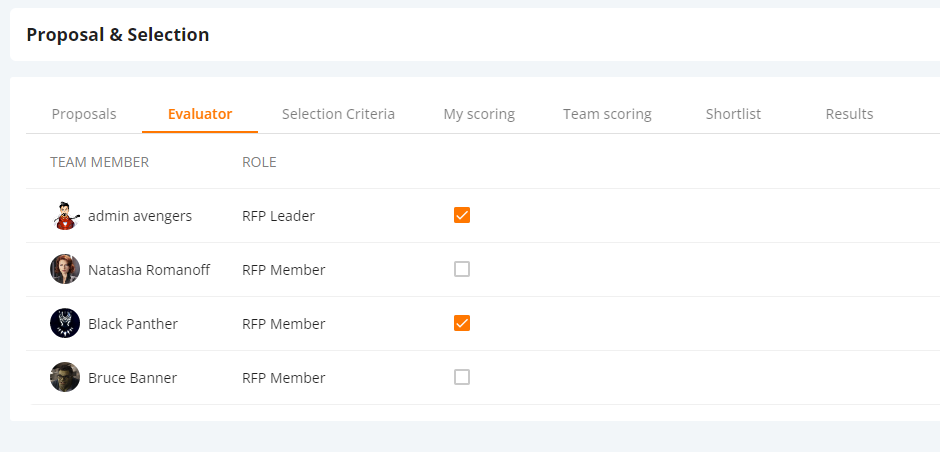Screen dimensions: 940x452
Task: Click Black Panther's avatar image
Action: tap(65, 323)
